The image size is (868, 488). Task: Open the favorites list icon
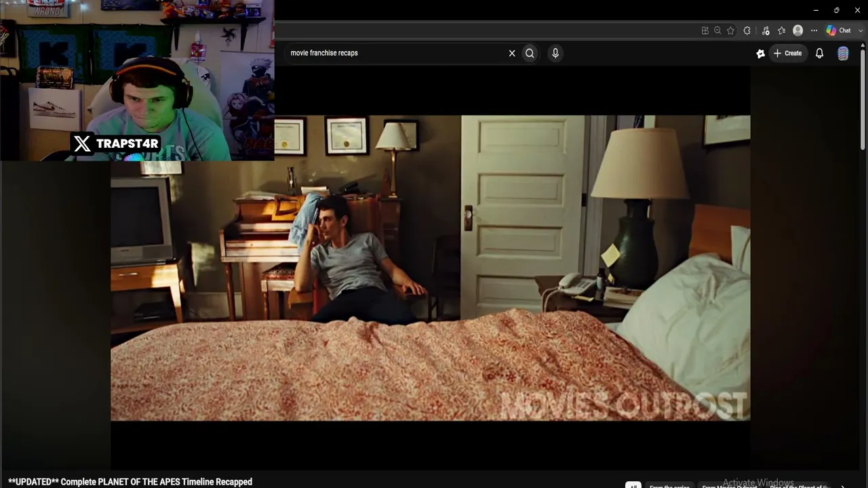coord(782,30)
